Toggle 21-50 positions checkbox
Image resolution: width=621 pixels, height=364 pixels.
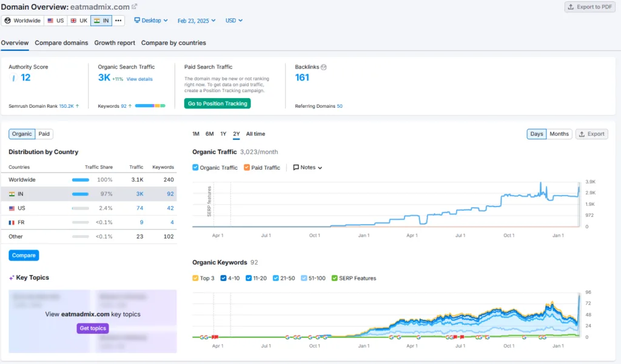[x=276, y=278]
